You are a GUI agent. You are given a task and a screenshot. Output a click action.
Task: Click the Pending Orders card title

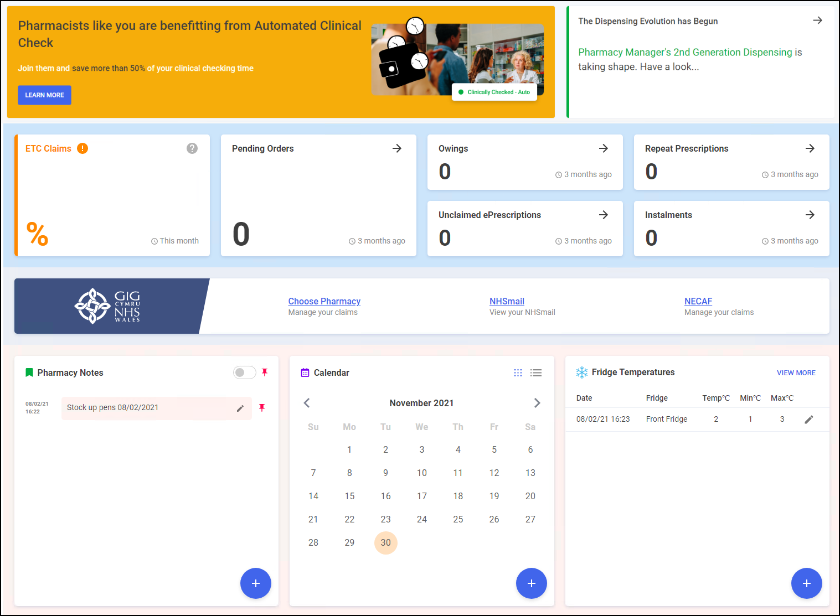[263, 148]
